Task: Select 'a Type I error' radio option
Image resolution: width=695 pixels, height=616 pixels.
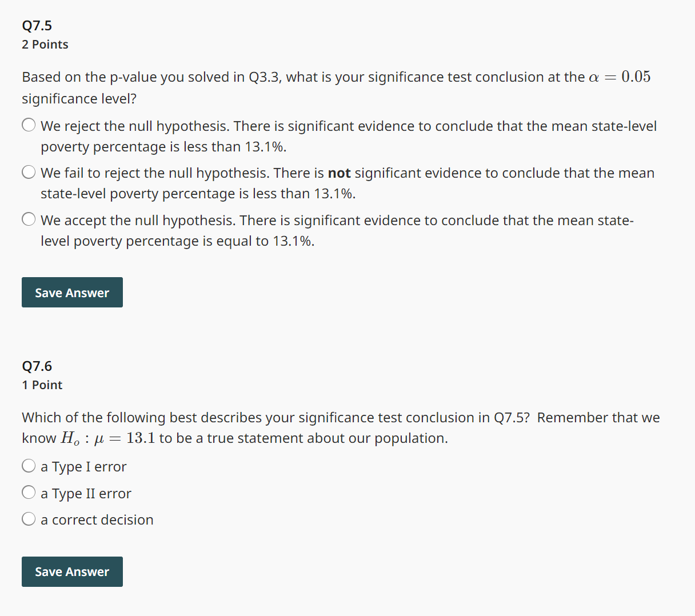Action: (29, 466)
